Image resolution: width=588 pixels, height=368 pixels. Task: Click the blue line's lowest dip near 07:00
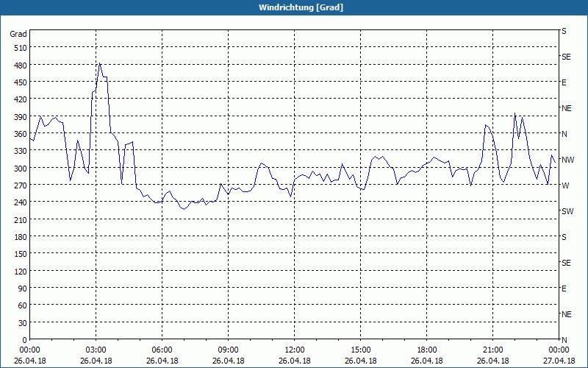[184, 209]
